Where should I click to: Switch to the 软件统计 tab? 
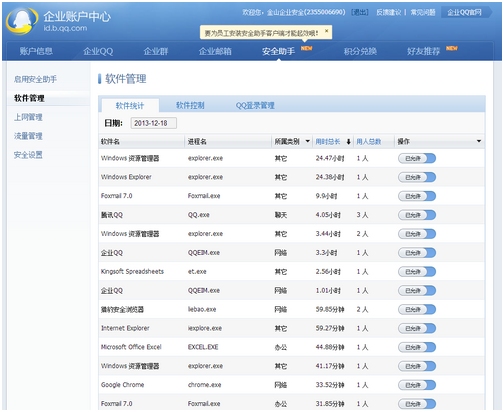pos(130,106)
